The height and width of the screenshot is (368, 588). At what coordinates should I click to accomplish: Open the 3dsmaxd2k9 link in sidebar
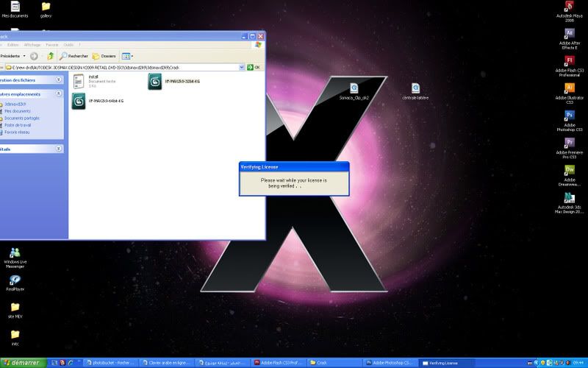(15, 104)
